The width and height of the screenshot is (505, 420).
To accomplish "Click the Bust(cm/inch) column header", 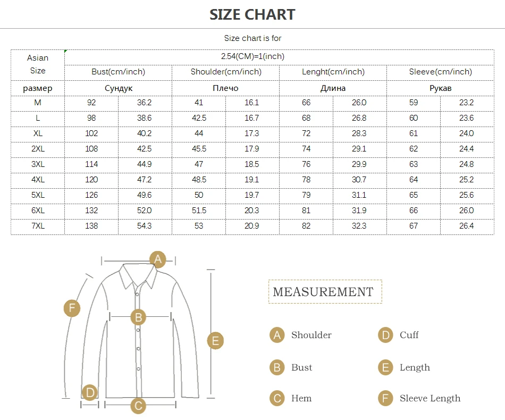I will (x=118, y=72).
